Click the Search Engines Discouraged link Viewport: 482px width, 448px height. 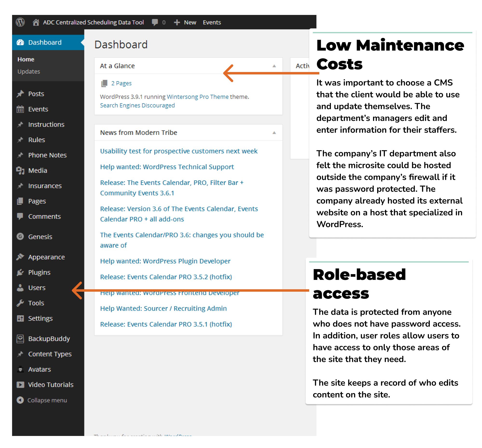point(137,106)
